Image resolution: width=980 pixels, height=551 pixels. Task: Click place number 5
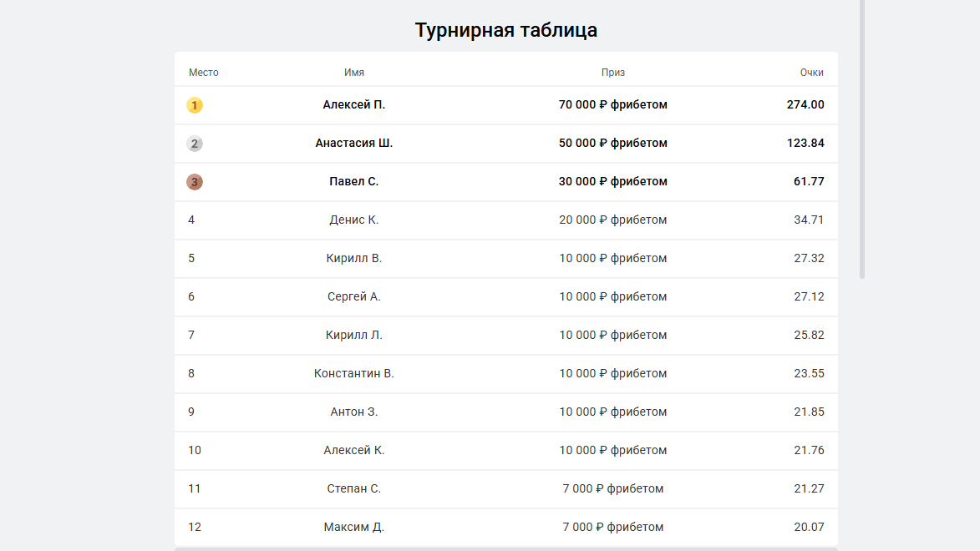[191, 259]
